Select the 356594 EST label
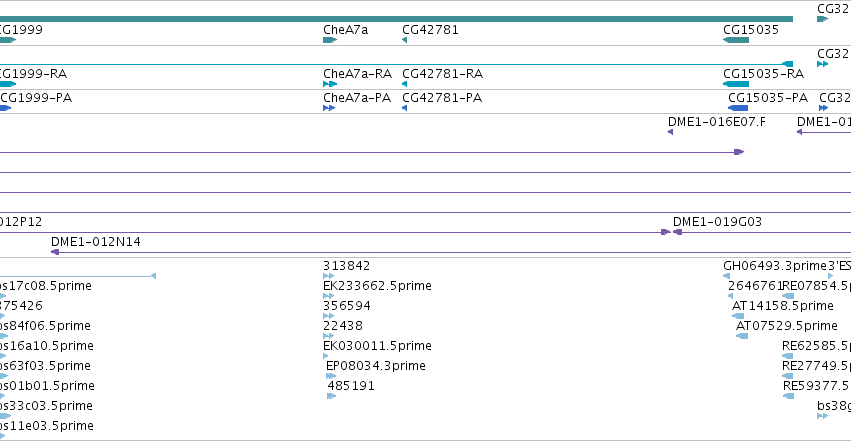This screenshot has height=441, width=851. point(347,306)
